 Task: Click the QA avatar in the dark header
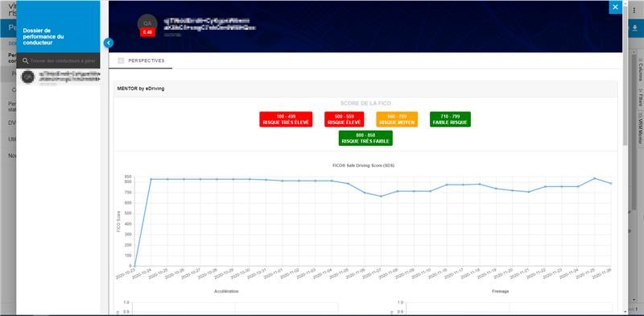click(x=147, y=23)
